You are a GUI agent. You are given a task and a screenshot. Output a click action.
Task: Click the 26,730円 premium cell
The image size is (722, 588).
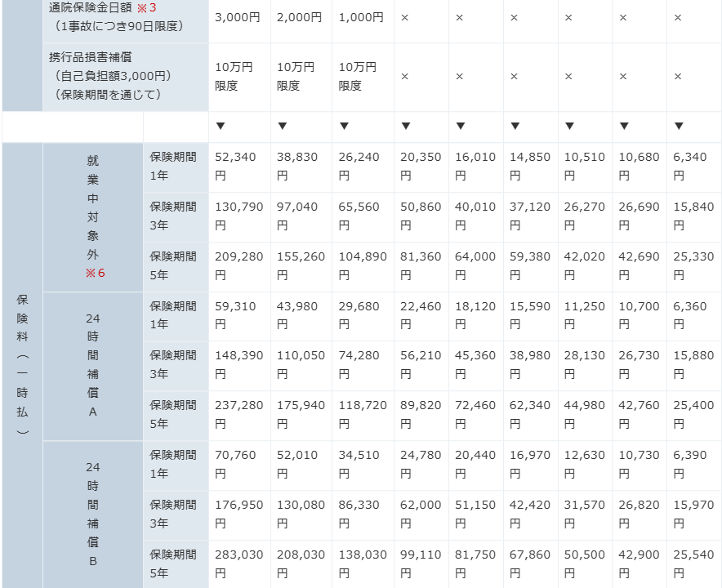(640, 366)
